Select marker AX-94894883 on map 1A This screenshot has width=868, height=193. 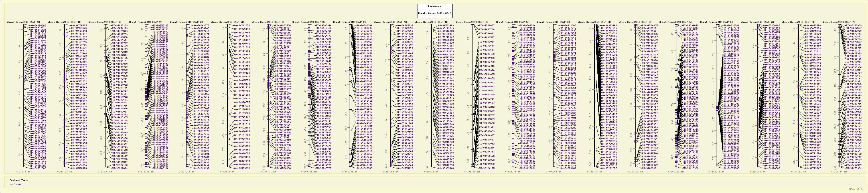click(x=38, y=25)
